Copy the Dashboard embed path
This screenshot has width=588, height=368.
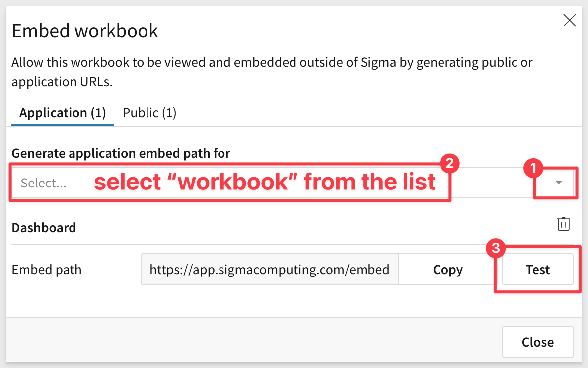pos(447,270)
